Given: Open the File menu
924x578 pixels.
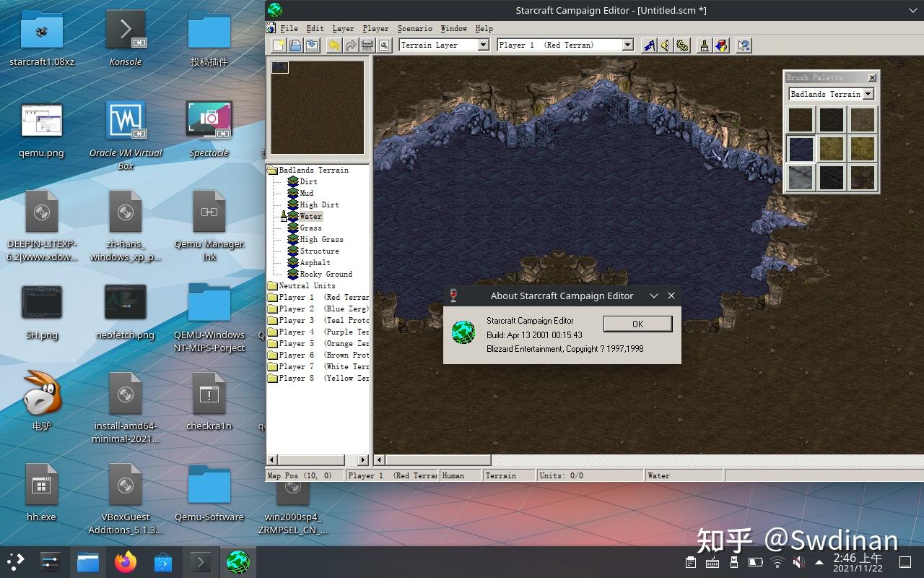Looking at the screenshot, I should tap(289, 28).
